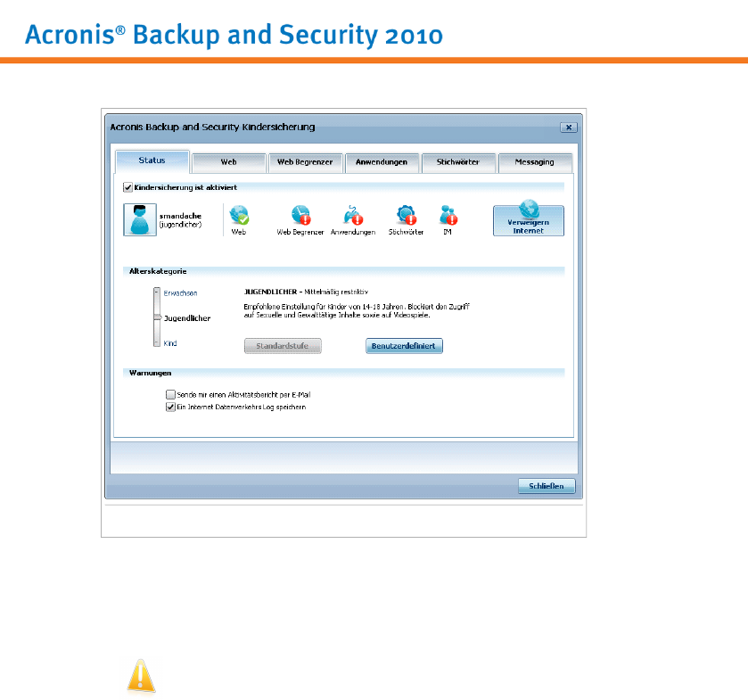Enable sending activity report per E-Mail
Screen dimensions: 748x700
point(170,394)
